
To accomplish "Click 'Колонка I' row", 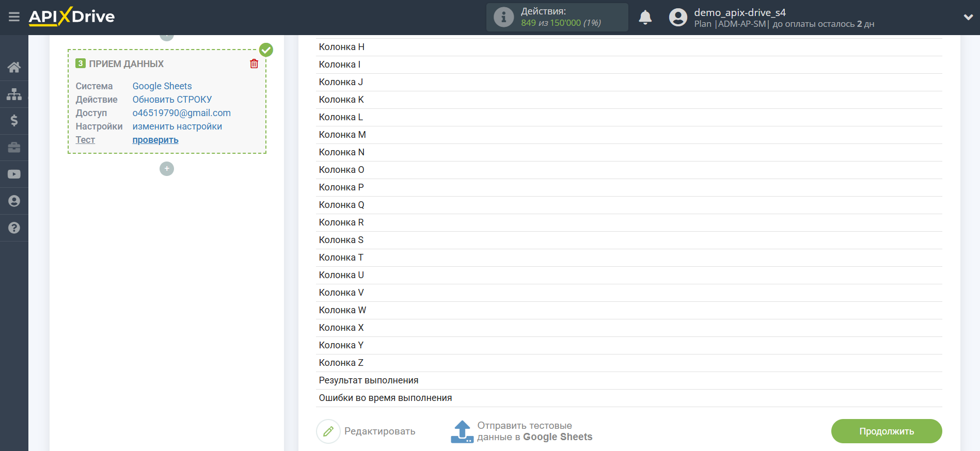I will (629, 65).
